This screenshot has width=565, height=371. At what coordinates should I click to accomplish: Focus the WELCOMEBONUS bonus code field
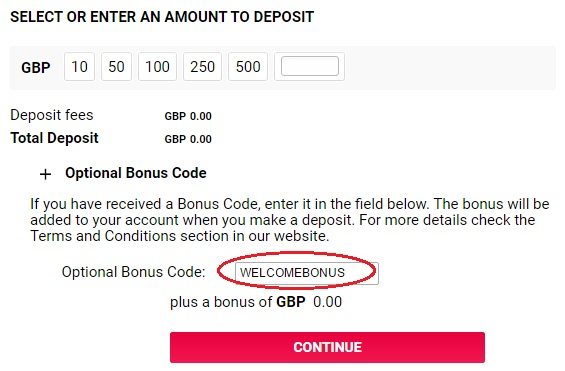(x=307, y=273)
